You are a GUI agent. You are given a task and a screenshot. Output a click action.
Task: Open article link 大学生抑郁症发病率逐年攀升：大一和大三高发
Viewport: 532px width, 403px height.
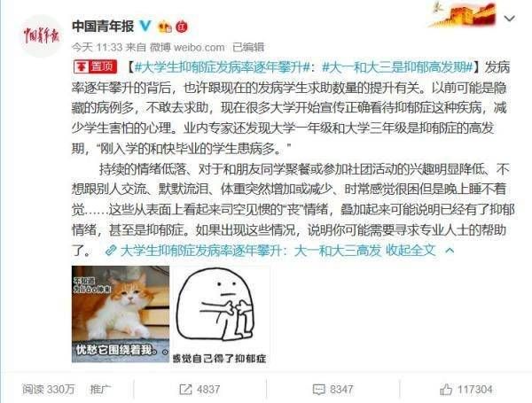tap(251, 251)
